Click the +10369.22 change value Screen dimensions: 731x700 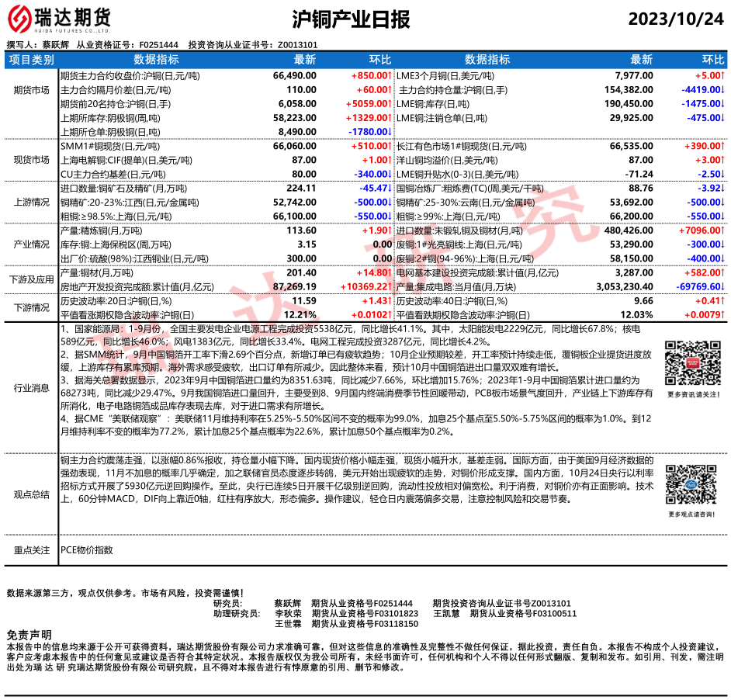click(x=363, y=286)
